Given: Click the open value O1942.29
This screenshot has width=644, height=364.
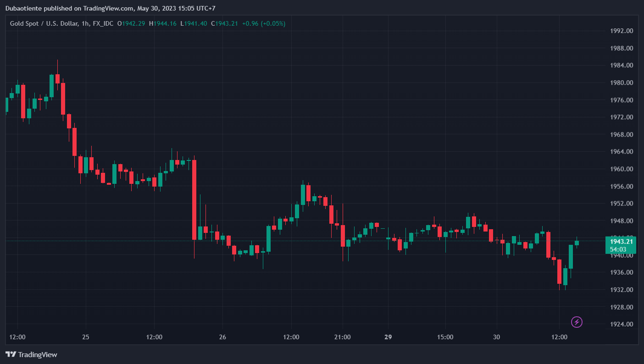Looking at the screenshot, I should (x=131, y=23).
